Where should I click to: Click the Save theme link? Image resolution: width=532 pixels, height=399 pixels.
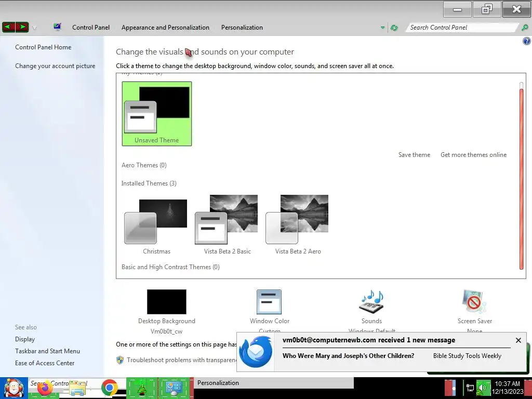pyautogui.click(x=414, y=155)
